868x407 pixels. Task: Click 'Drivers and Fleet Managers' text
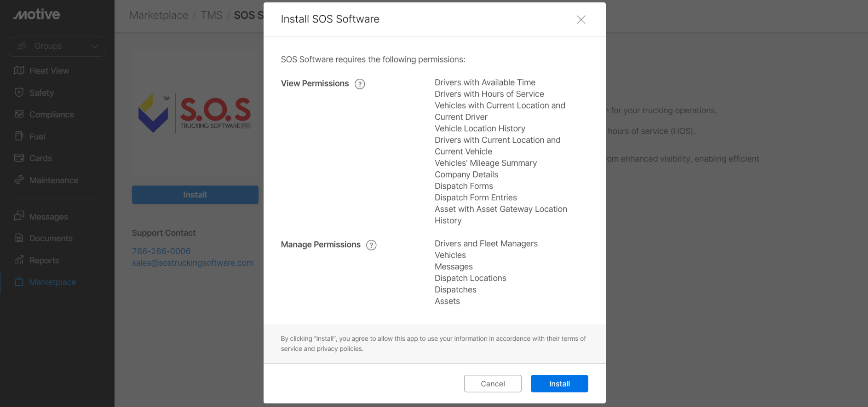pyautogui.click(x=486, y=244)
